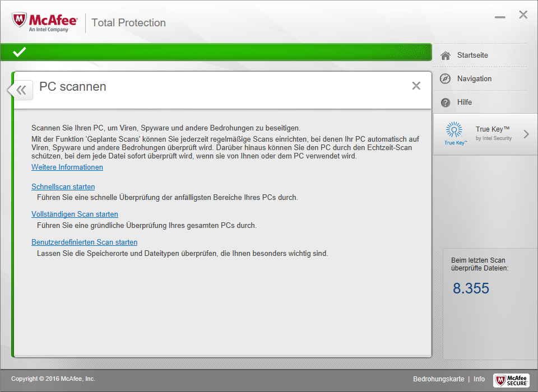Expand True Key panel with right chevron
The image size is (538, 392).
click(526, 134)
